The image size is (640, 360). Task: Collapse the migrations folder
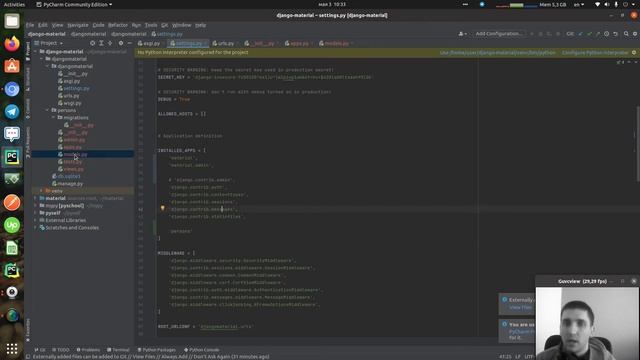coord(53,118)
